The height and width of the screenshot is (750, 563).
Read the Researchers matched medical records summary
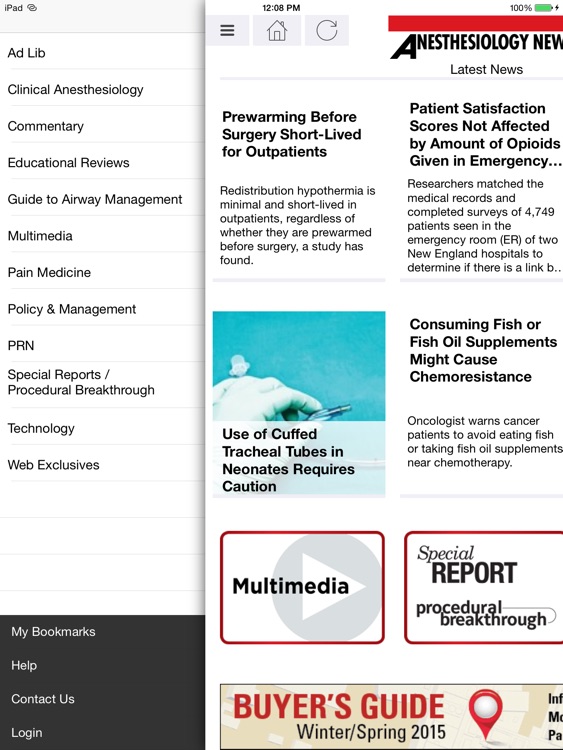coord(484,225)
